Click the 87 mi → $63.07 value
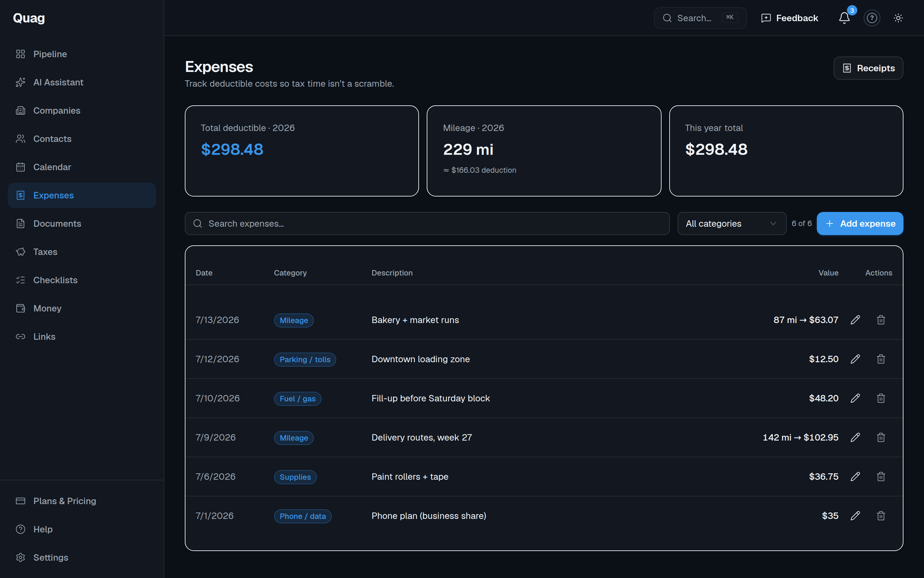The width and height of the screenshot is (924, 578). (806, 320)
